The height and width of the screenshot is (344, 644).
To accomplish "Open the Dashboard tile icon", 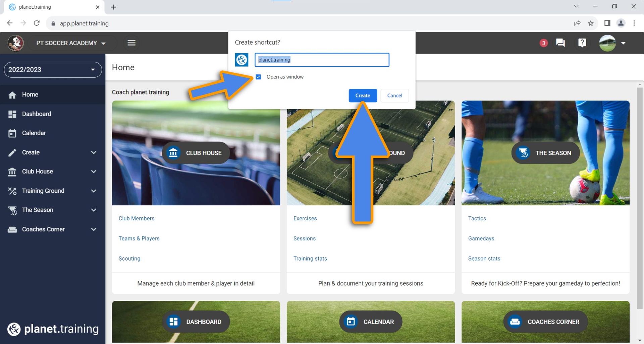I will pos(173,322).
